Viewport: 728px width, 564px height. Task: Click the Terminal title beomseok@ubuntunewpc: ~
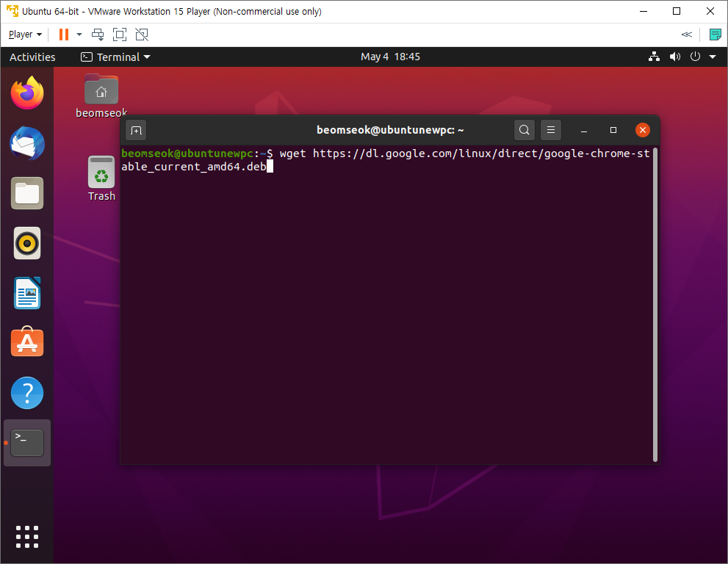point(390,130)
